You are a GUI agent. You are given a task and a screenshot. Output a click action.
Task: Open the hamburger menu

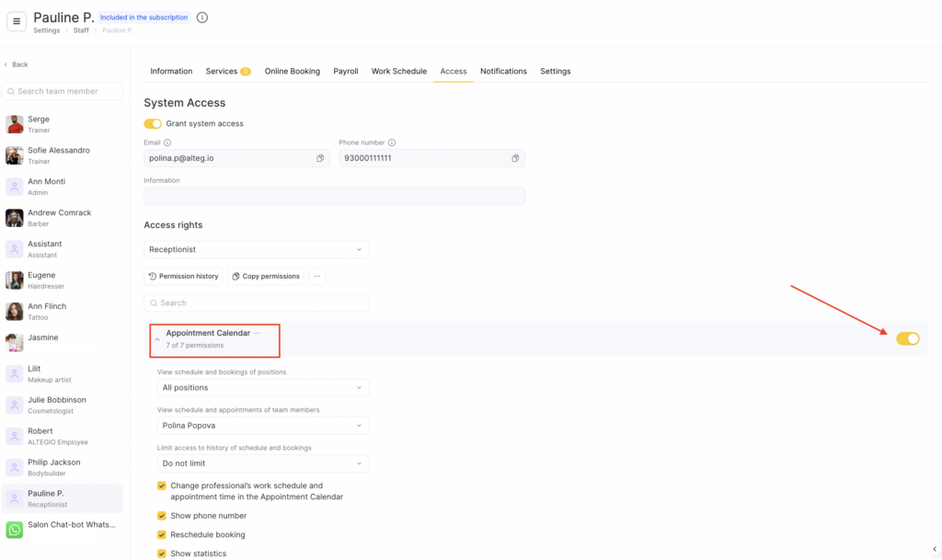[x=17, y=23]
